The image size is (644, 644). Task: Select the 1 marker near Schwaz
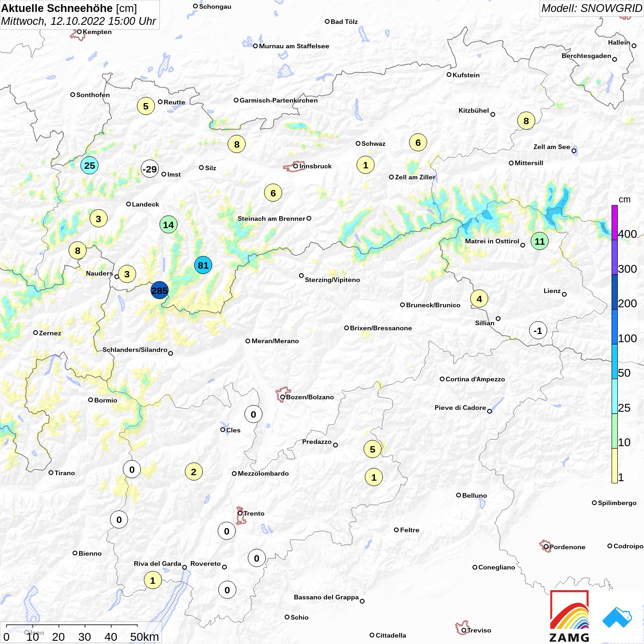[366, 165]
